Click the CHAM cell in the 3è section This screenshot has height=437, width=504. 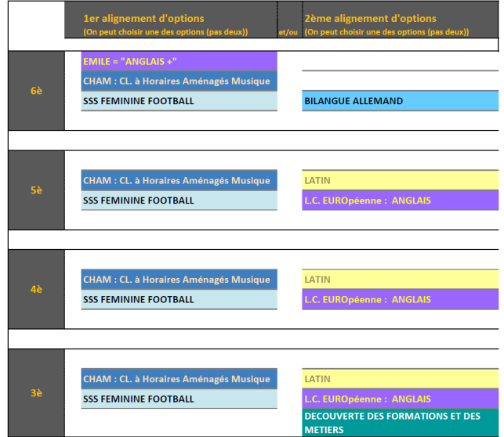click(179, 379)
